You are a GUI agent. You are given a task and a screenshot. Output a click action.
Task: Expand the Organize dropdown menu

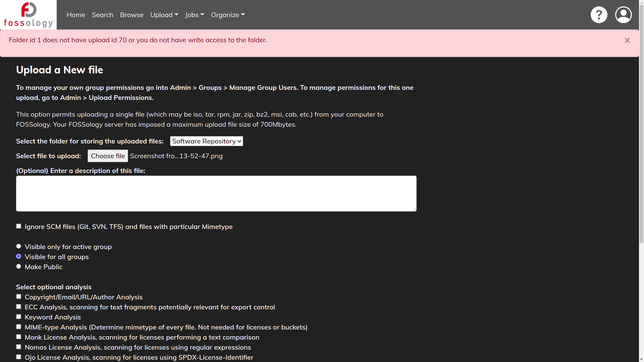[227, 15]
